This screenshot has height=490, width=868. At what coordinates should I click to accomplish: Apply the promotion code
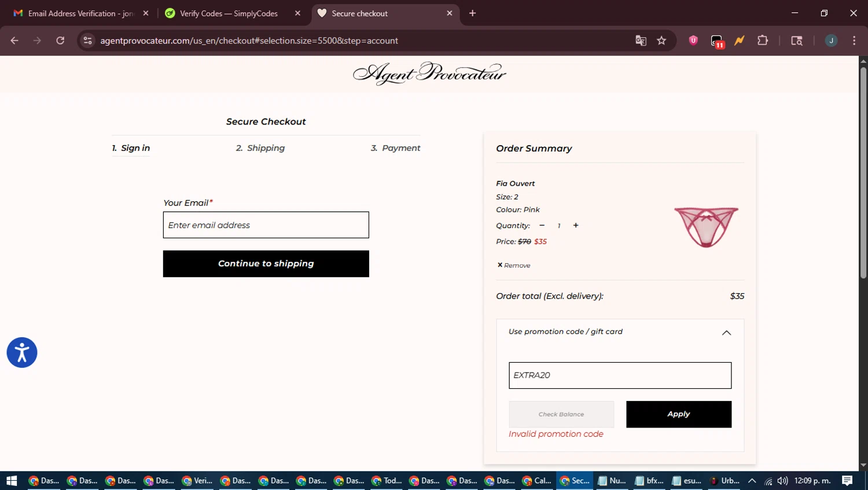tap(679, 414)
